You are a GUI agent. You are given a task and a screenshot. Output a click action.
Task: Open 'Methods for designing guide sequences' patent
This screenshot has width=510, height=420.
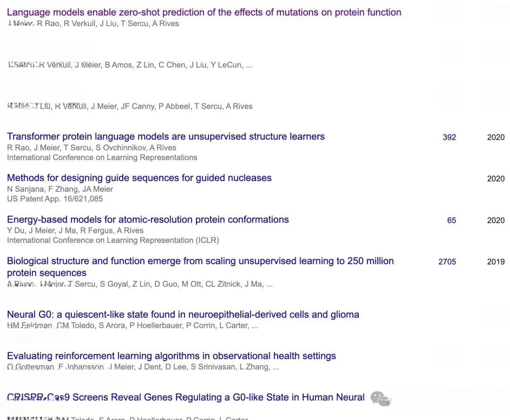(x=139, y=178)
